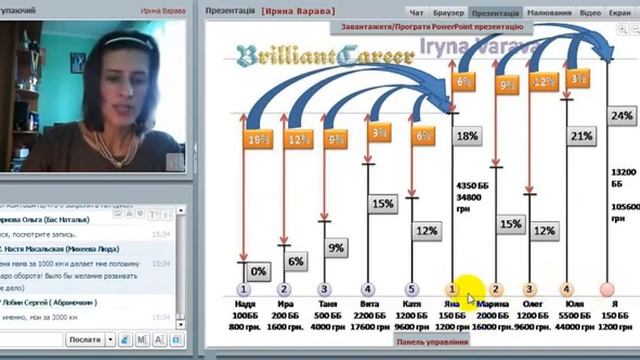Click the chat vertical scrollbar thumb
Screen dimensions: 640x360
coord(181,267)
